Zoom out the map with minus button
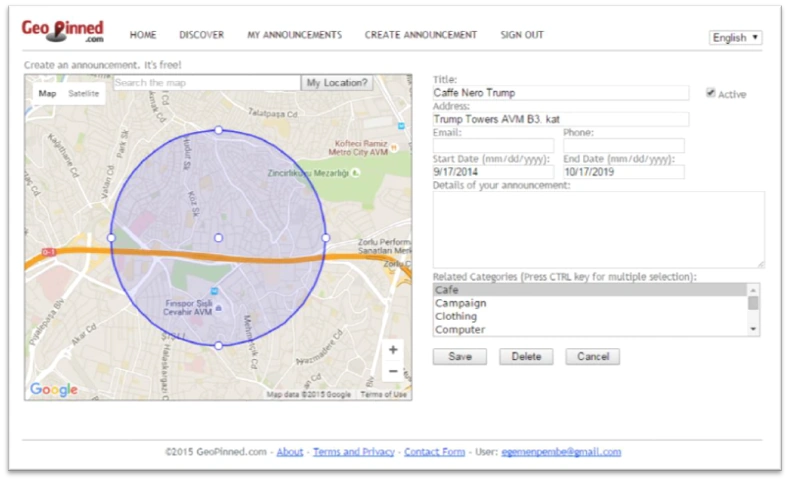 pos(393,371)
